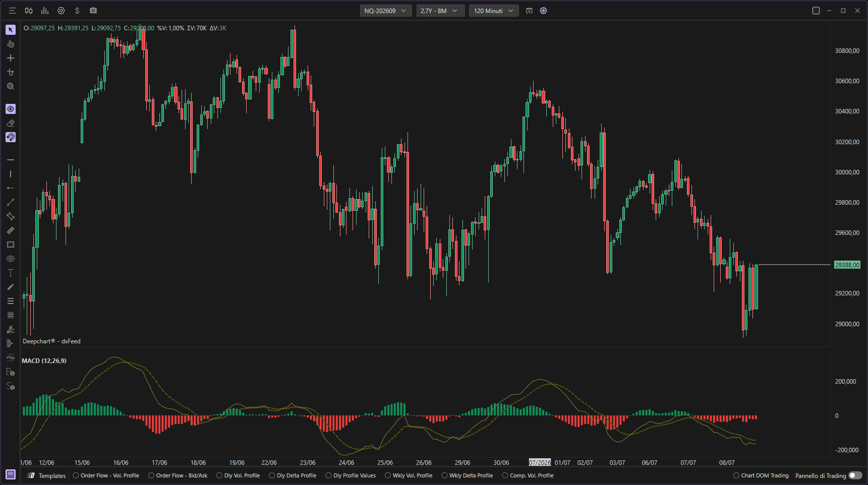Image resolution: width=868 pixels, height=485 pixels.
Task: Enable the Chart DOM Trading option
Action: coord(761,475)
